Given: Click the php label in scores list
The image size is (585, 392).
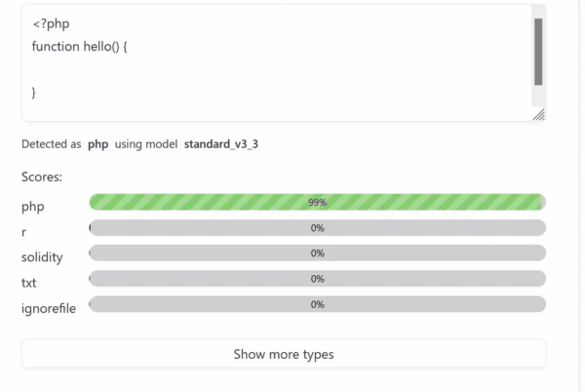Looking at the screenshot, I should 33,207.
